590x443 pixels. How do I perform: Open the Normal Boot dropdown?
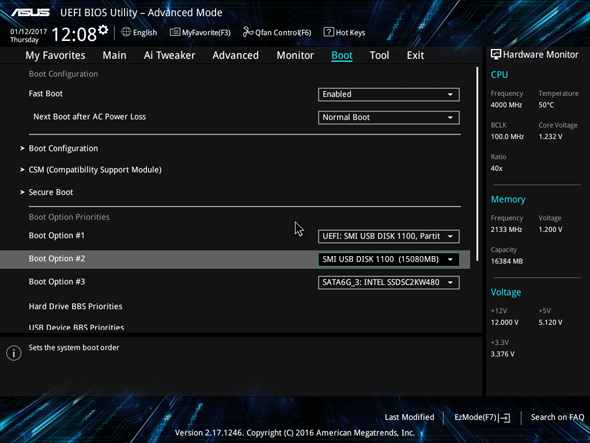[389, 117]
